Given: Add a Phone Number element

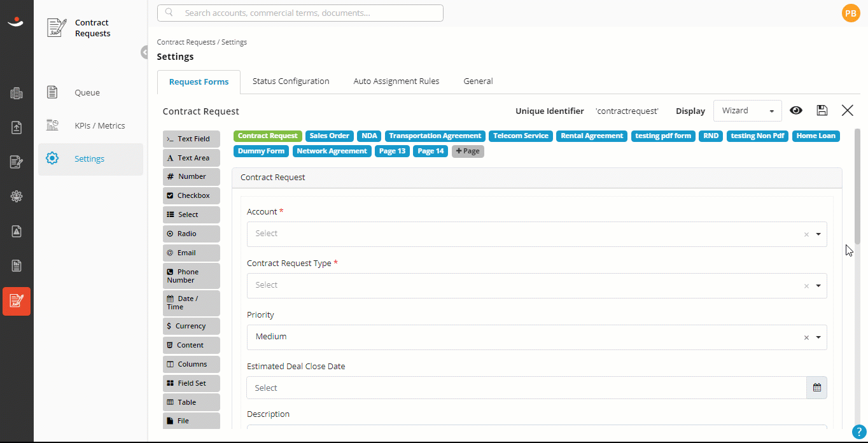Looking at the screenshot, I should click(192, 276).
